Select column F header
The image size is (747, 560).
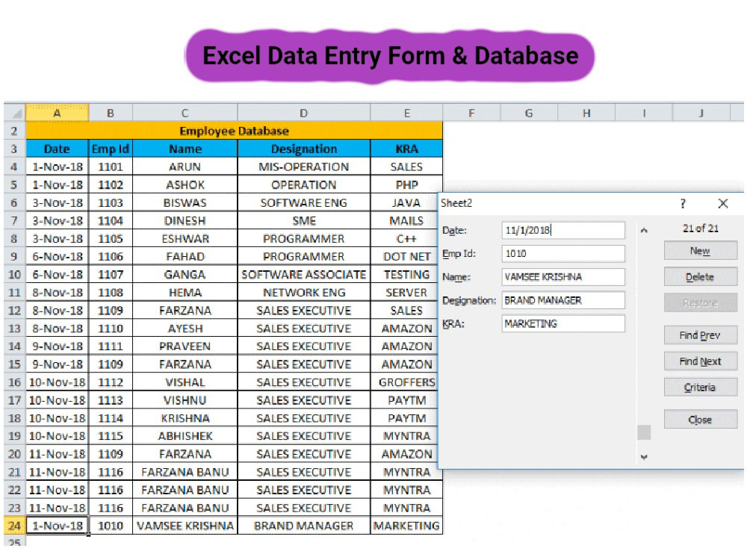pyautogui.click(x=471, y=113)
